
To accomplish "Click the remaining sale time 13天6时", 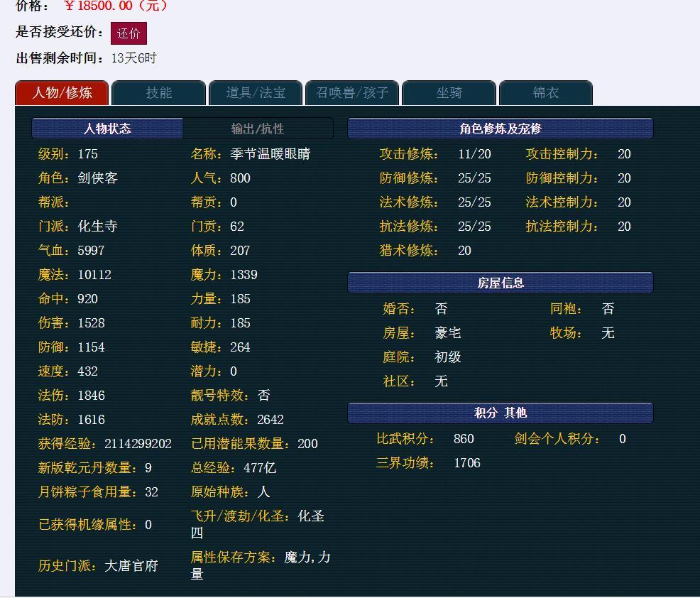I will [134, 58].
